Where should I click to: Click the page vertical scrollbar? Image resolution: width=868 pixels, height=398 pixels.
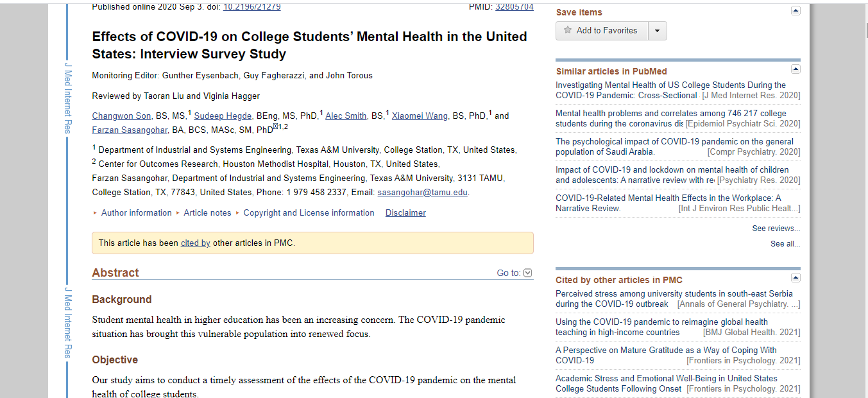[864, 193]
